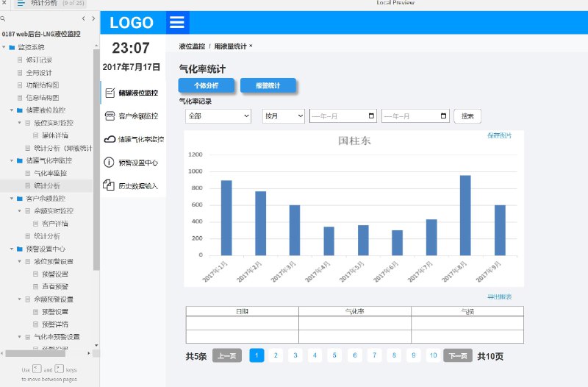588x387 pixels.
Task: Click the 2017年8月 bar in chart
Action: pyautogui.click(x=465, y=216)
